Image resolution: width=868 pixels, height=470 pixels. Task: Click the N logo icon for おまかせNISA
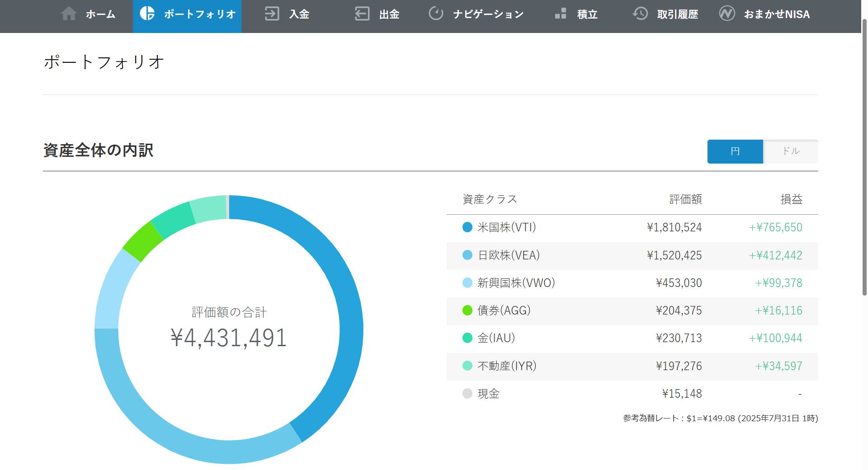(x=727, y=14)
